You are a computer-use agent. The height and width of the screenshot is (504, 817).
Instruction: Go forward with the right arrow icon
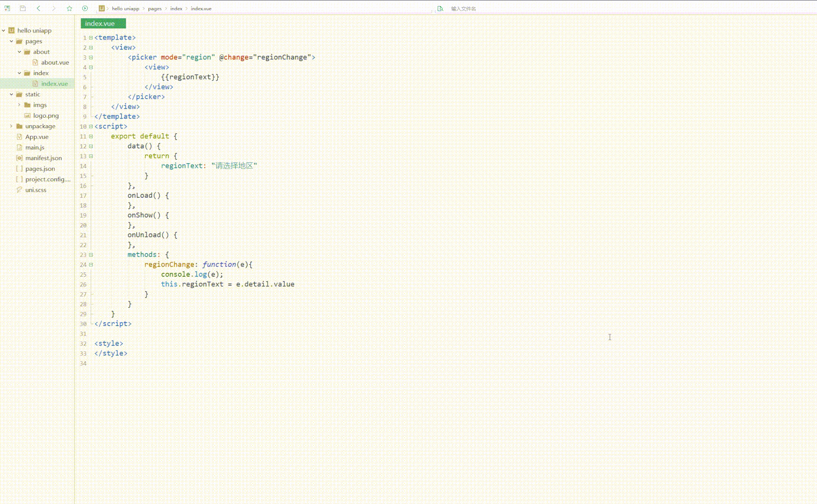(x=54, y=8)
